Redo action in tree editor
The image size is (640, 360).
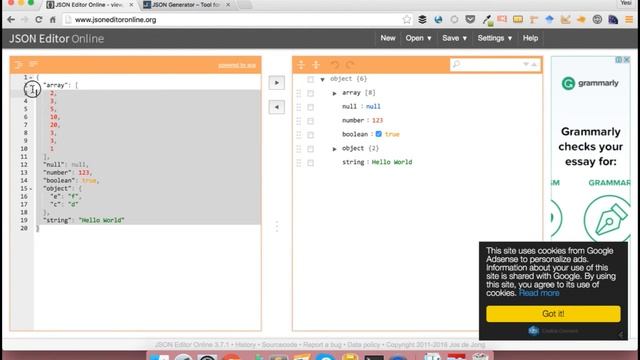point(350,65)
